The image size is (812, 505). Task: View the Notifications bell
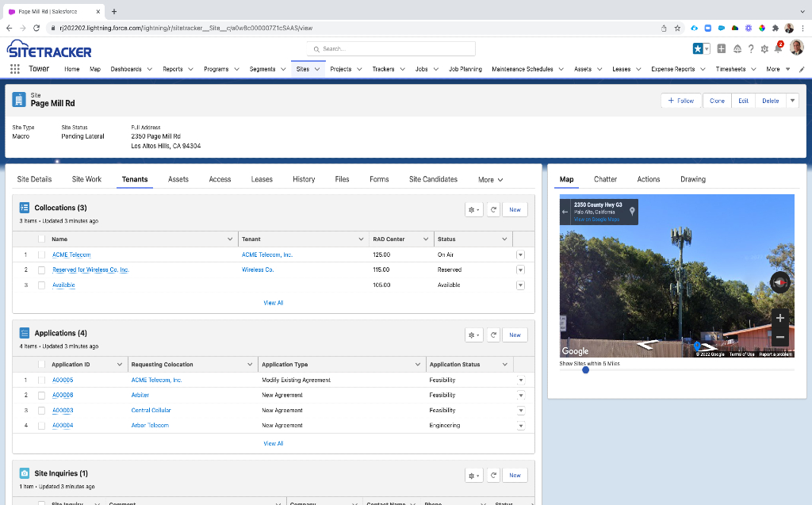(x=778, y=48)
